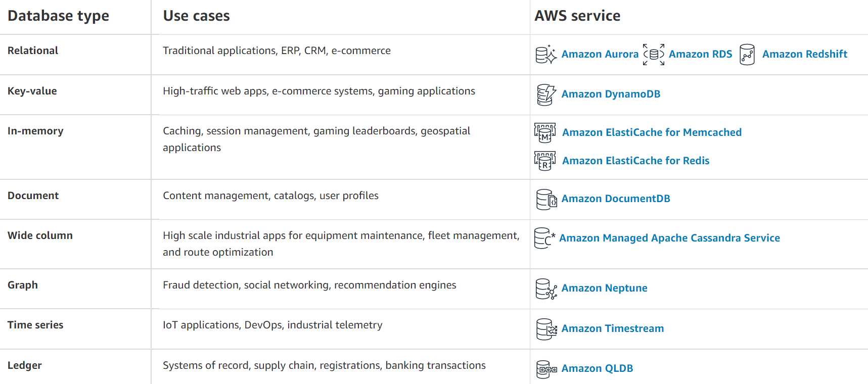Click the Amazon DynamoDB icon
The image size is (868, 384).
[546, 94]
